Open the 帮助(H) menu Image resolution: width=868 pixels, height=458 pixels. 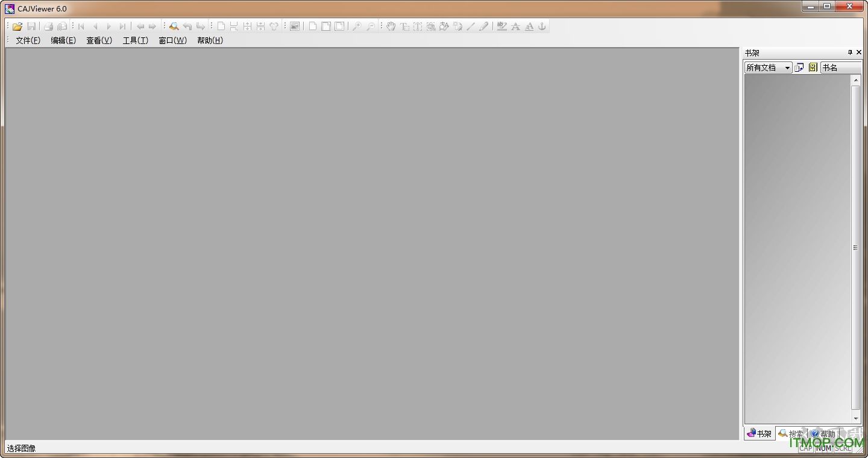click(x=210, y=40)
